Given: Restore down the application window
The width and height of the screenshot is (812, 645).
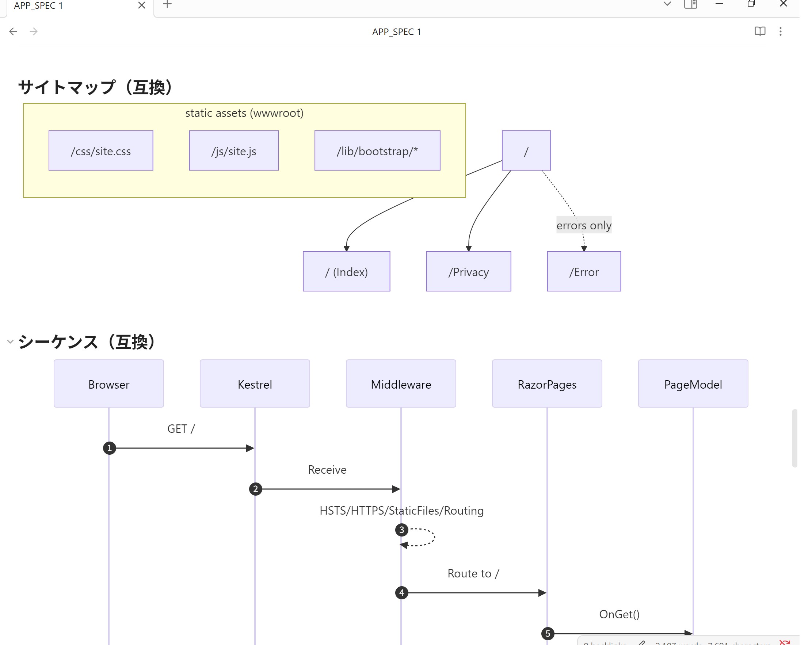Looking at the screenshot, I should click(751, 4).
